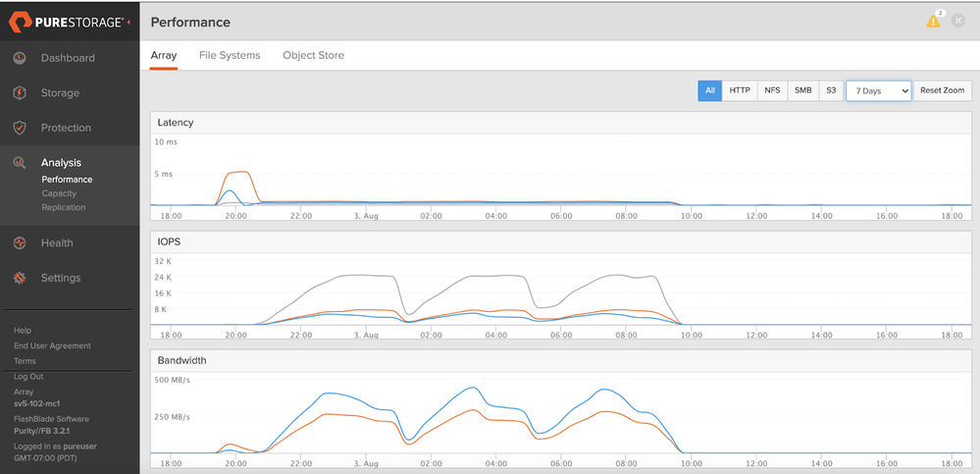Click the 8 K IOPS axis label
Viewport: 980px width, 474px height.
(x=161, y=309)
